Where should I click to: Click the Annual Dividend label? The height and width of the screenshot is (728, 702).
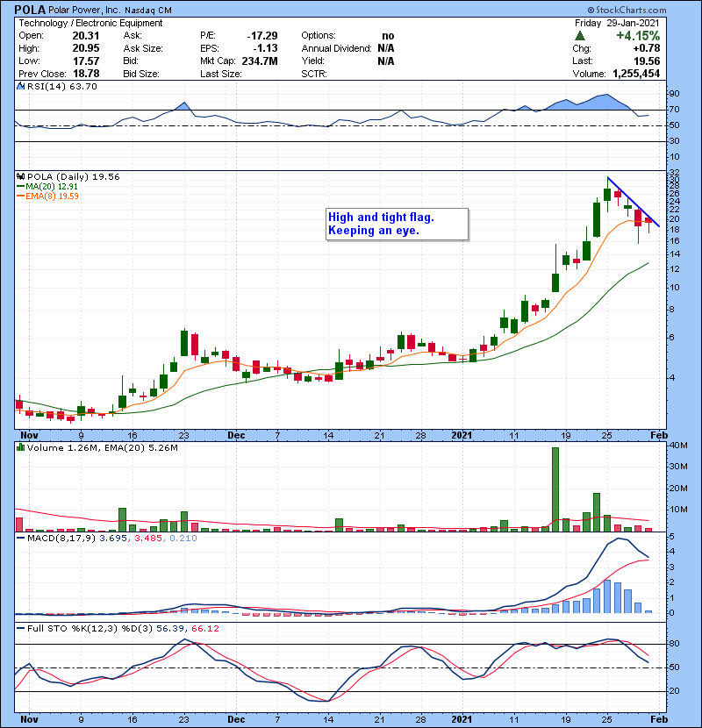click(336, 48)
